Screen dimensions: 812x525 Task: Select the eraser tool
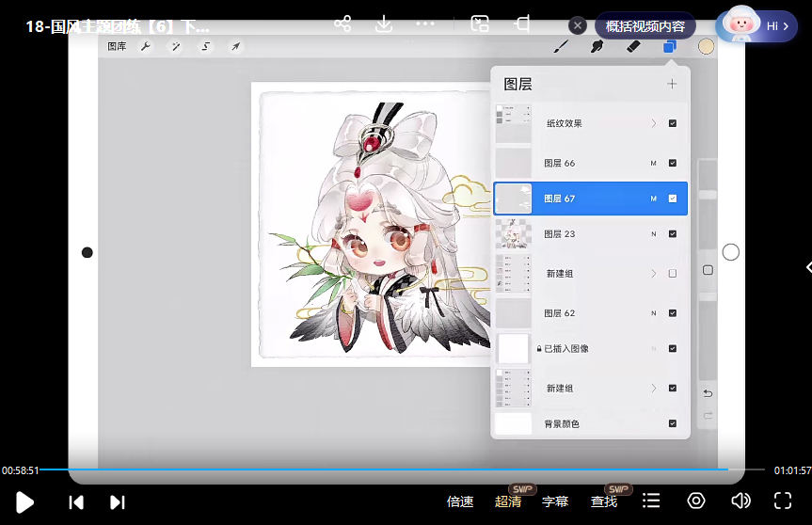point(632,46)
